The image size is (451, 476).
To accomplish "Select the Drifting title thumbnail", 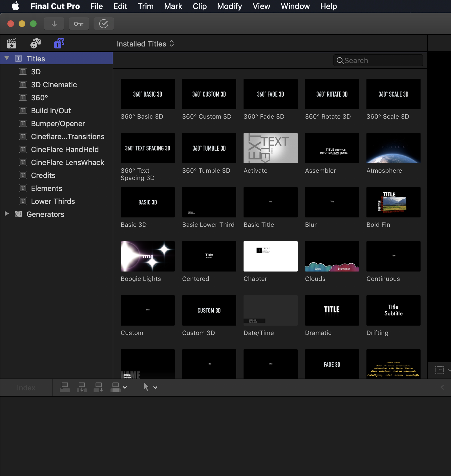I will (x=393, y=310).
